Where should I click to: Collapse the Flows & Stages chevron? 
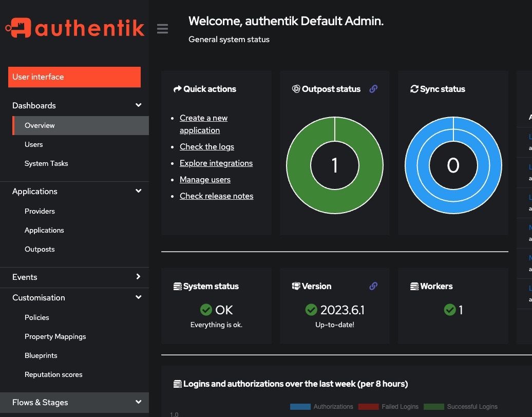[139, 402]
